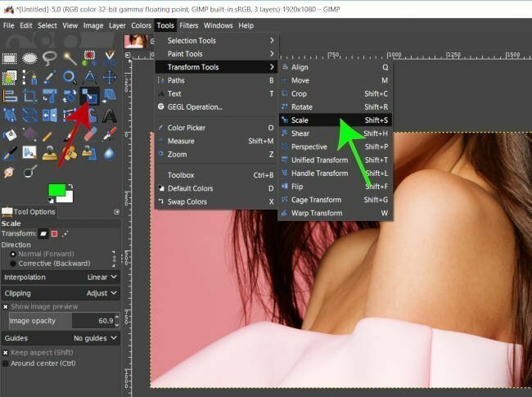The width and height of the screenshot is (532, 397).
Task: Open the Clipping Adjust dropdown
Action: click(x=61, y=293)
